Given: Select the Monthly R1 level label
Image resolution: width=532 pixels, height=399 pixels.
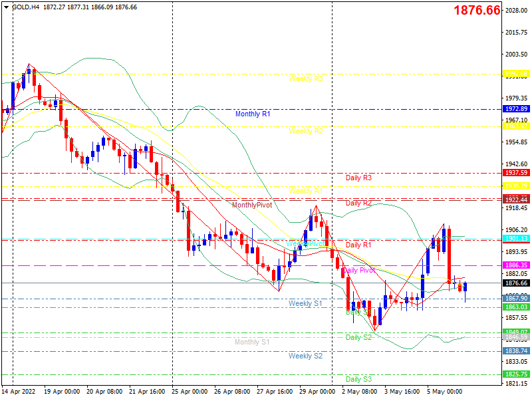Looking at the screenshot, I should (x=253, y=114).
